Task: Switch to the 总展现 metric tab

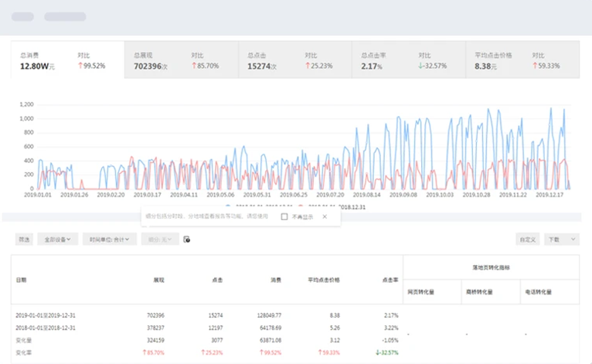Action: tap(182, 60)
